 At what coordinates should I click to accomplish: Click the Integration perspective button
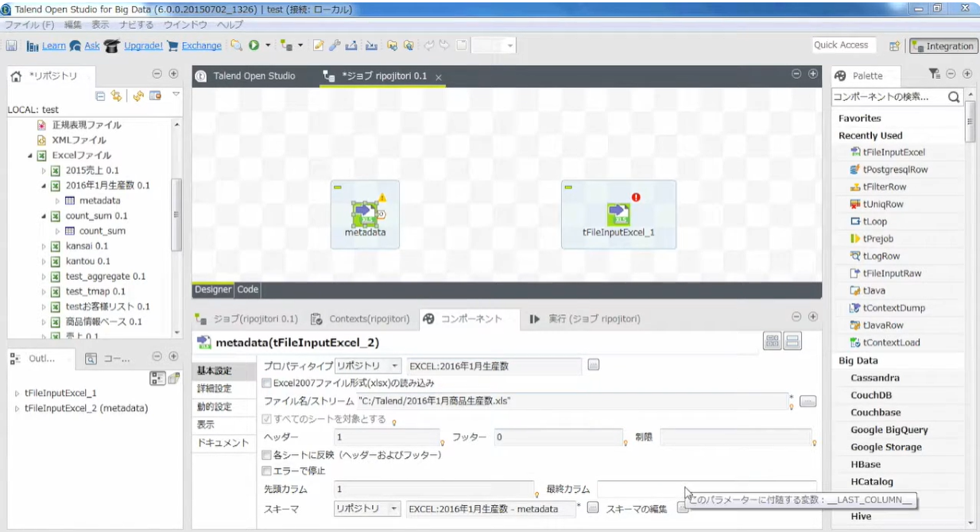click(943, 46)
